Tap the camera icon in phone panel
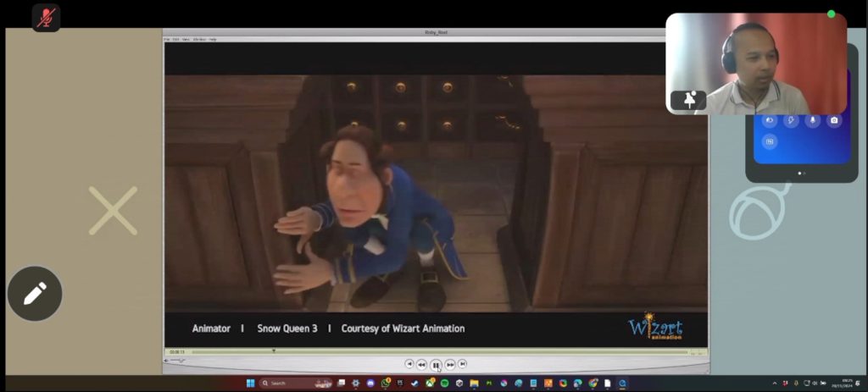Image resolution: width=868 pixels, height=392 pixels. [834, 120]
